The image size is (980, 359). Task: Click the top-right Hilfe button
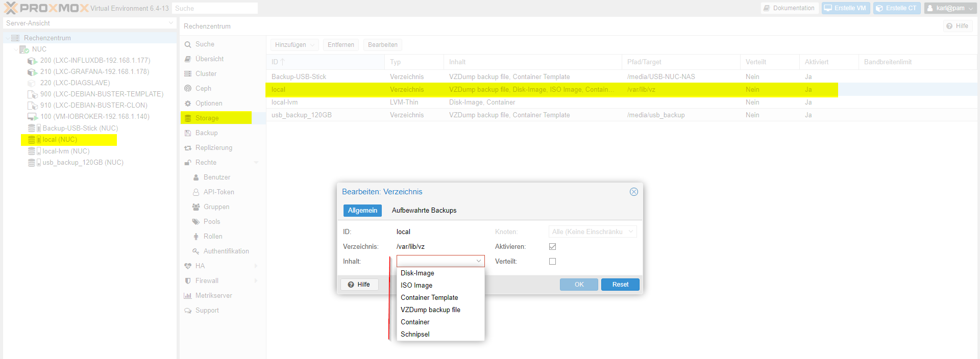click(x=958, y=26)
